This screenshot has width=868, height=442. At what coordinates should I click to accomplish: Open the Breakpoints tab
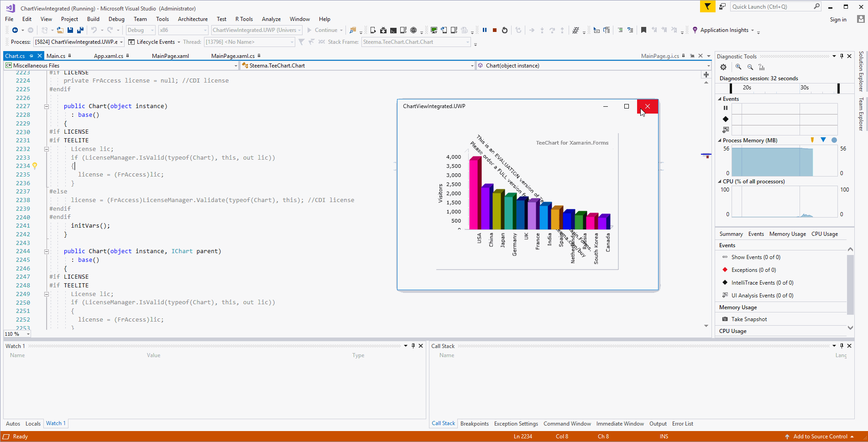(x=475, y=424)
